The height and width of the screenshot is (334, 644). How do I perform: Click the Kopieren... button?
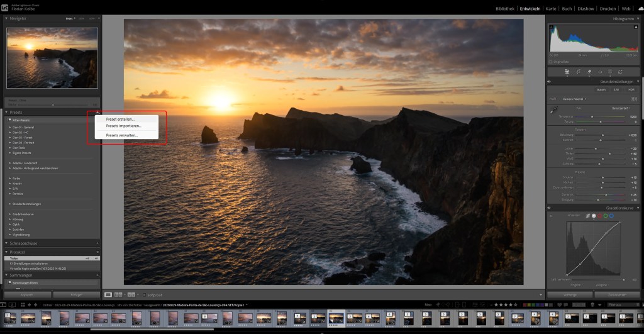coord(26,294)
